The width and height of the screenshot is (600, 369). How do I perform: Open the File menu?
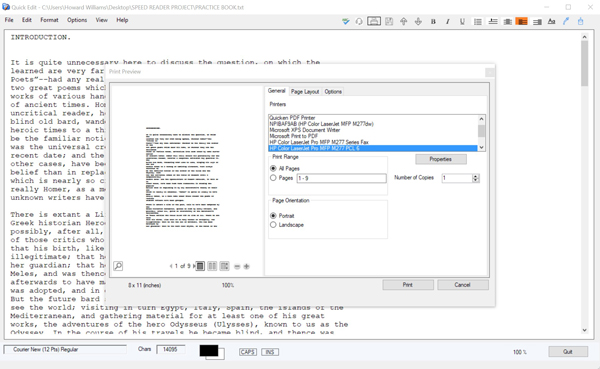[x=9, y=20]
